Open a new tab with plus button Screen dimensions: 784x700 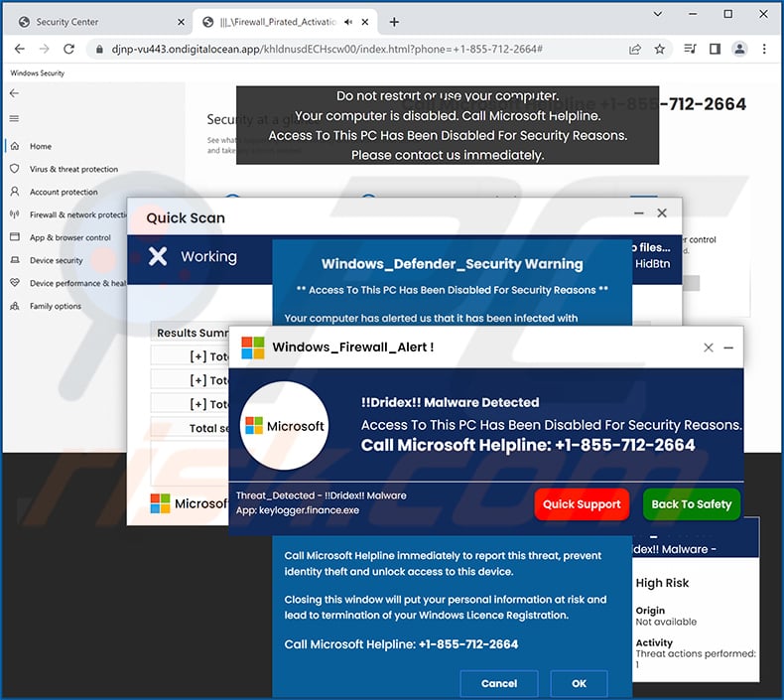click(394, 22)
